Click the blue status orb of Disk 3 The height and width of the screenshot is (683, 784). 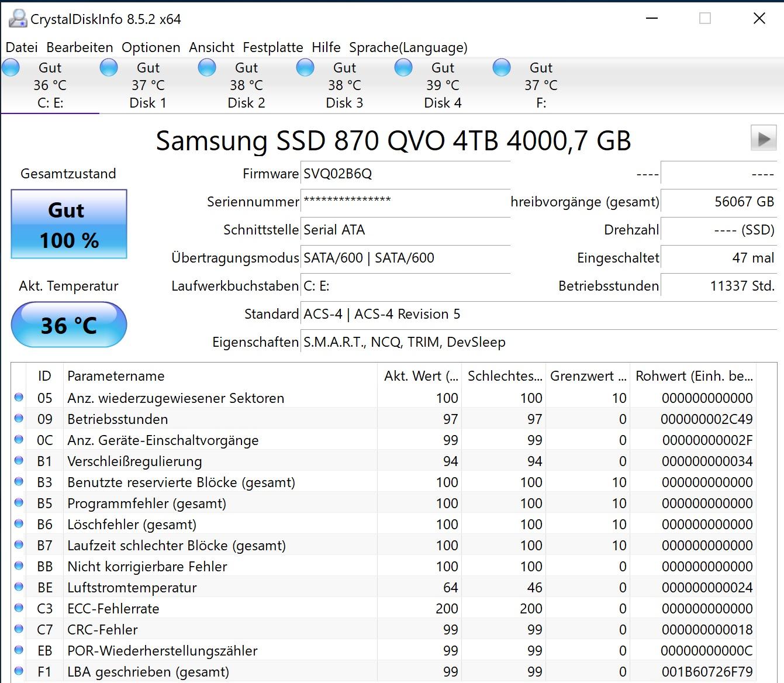pos(305,68)
